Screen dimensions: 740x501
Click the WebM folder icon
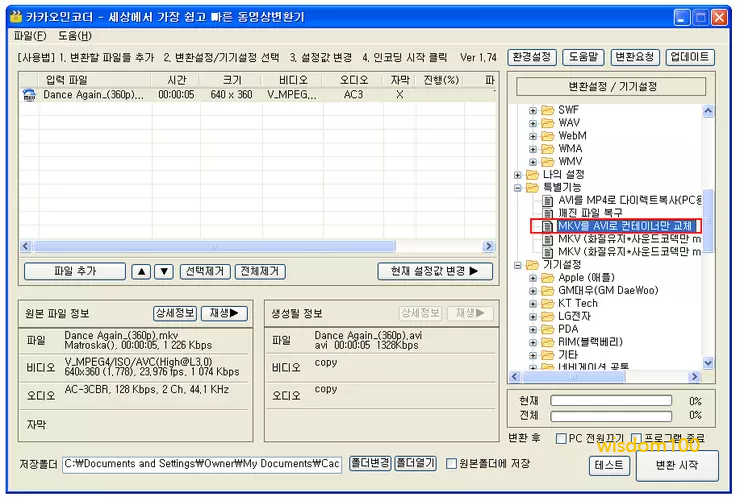pyautogui.click(x=547, y=135)
